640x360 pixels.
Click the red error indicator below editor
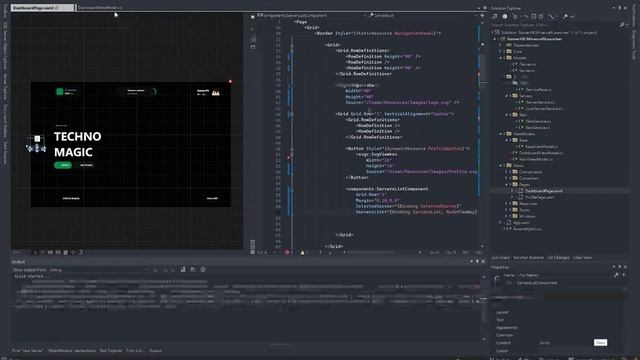(287, 253)
